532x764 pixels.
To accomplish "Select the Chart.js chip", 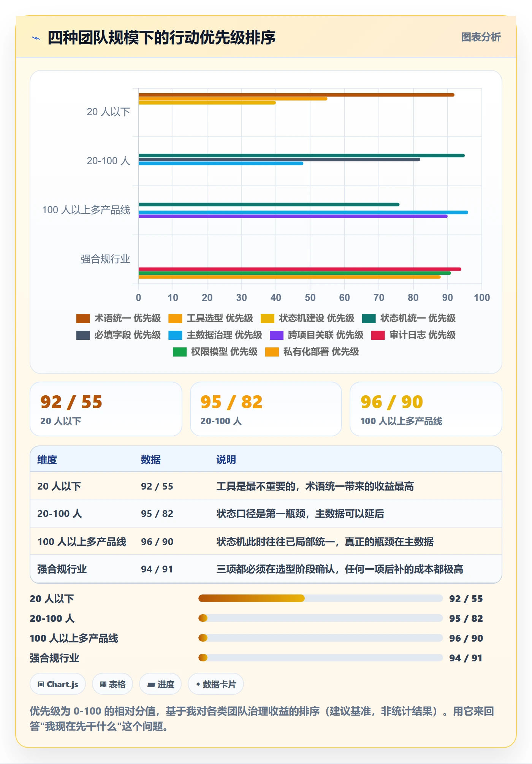I will pyautogui.click(x=58, y=684).
